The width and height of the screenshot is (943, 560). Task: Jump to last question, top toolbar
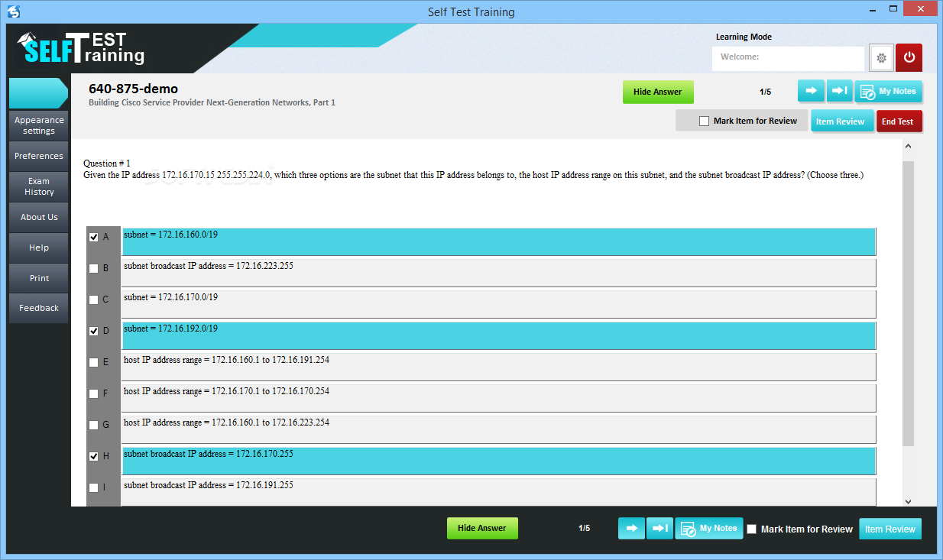click(x=839, y=91)
